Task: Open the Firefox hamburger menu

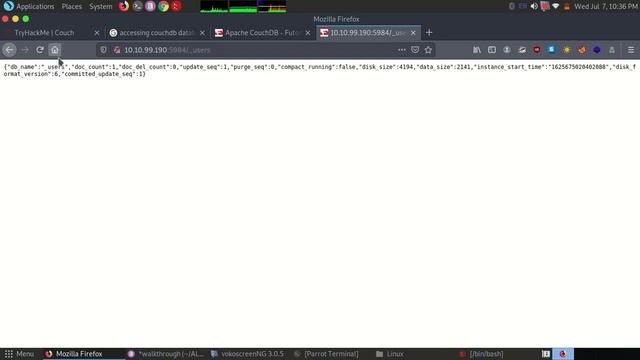Action: (631, 50)
